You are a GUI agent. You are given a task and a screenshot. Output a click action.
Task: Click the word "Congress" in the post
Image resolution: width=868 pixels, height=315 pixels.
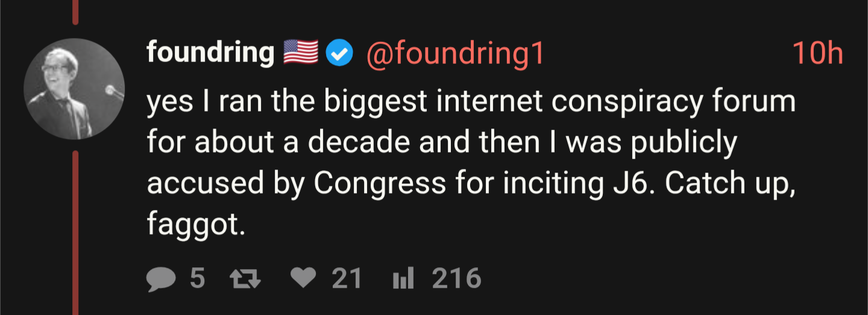pos(379,183)
